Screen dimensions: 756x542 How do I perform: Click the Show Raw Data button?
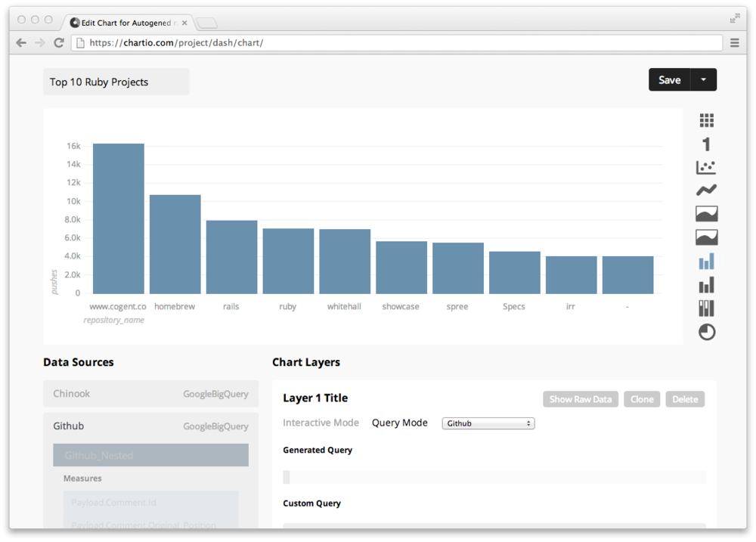(580, 399)
